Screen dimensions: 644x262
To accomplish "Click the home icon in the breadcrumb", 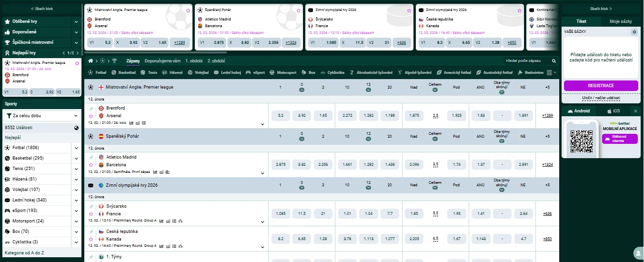I will (91, 61).
